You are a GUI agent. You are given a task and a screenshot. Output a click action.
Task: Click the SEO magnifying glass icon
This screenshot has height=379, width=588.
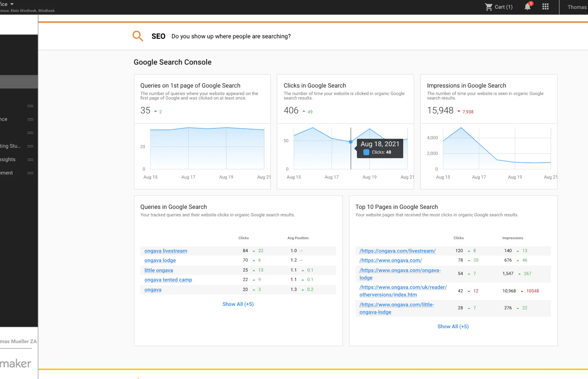(x=138, y=36)
